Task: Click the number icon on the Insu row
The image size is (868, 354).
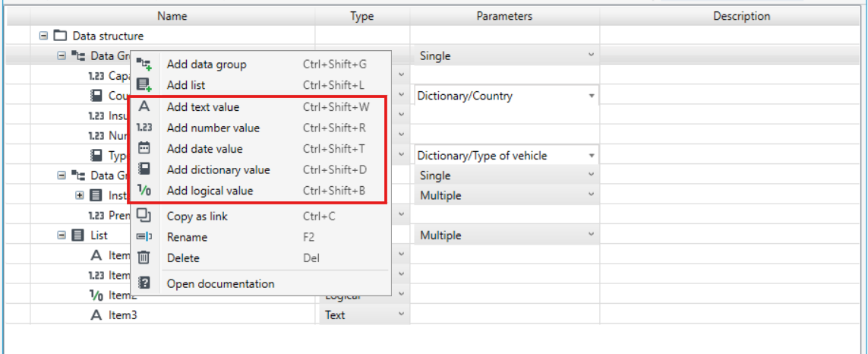Action: (x=96, y=115)
